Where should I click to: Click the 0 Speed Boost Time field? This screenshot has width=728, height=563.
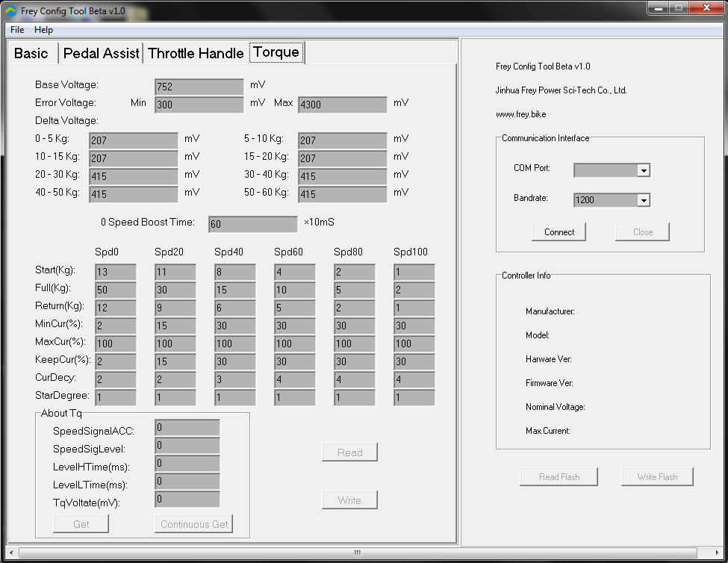253,223
